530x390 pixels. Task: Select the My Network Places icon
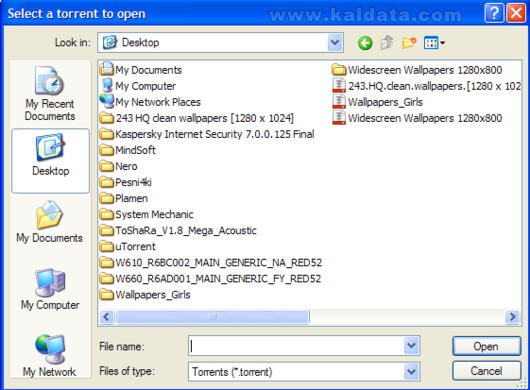click(x=107, y=101)
